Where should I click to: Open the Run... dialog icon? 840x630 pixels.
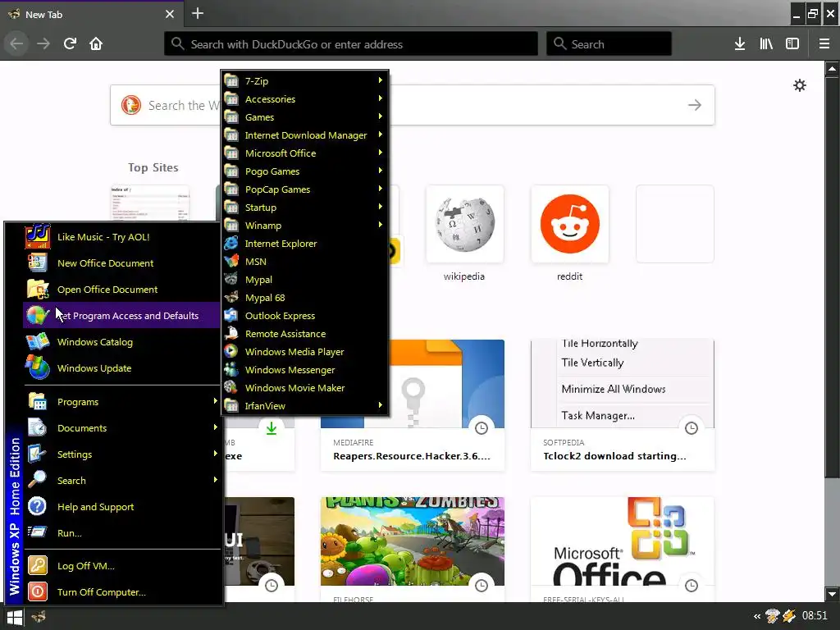(38, 532)
